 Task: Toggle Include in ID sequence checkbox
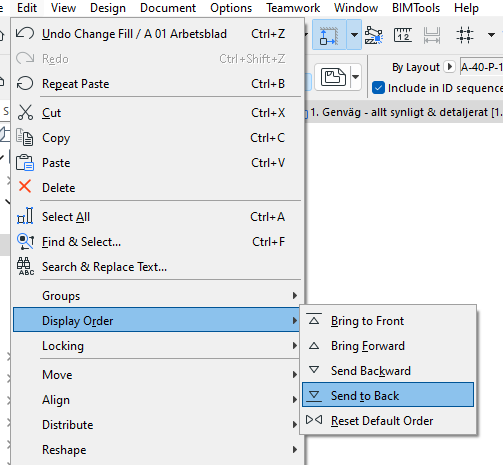(x=378, y=88)
